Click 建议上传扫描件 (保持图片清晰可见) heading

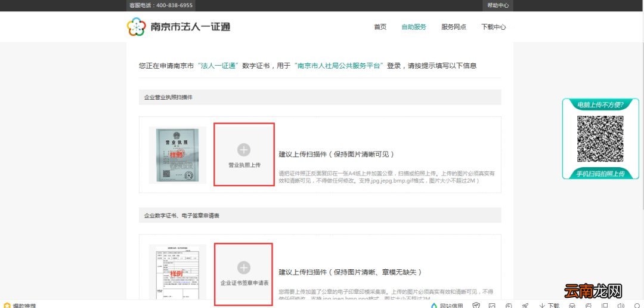click(337, 154)
